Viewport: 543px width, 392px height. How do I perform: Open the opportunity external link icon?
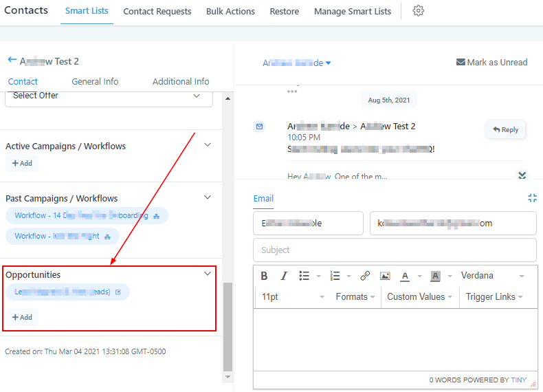[x=118, y=292]
